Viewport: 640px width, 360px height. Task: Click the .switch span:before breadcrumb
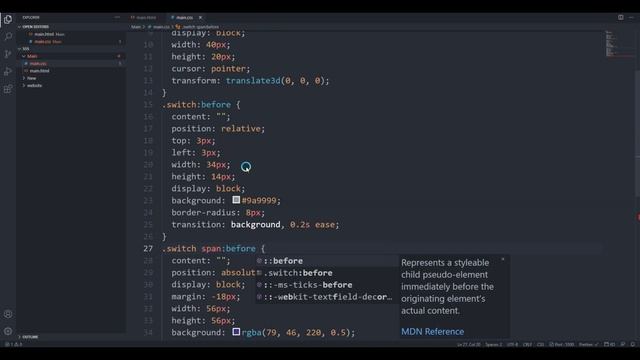(x=198, y=27)
